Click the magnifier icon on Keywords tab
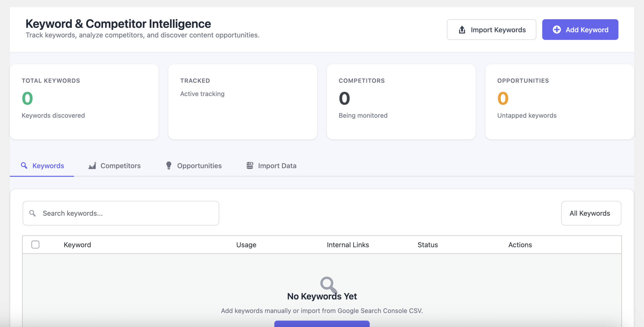The height and width of the screenshot is (327, 644). [x=24, y=166]
